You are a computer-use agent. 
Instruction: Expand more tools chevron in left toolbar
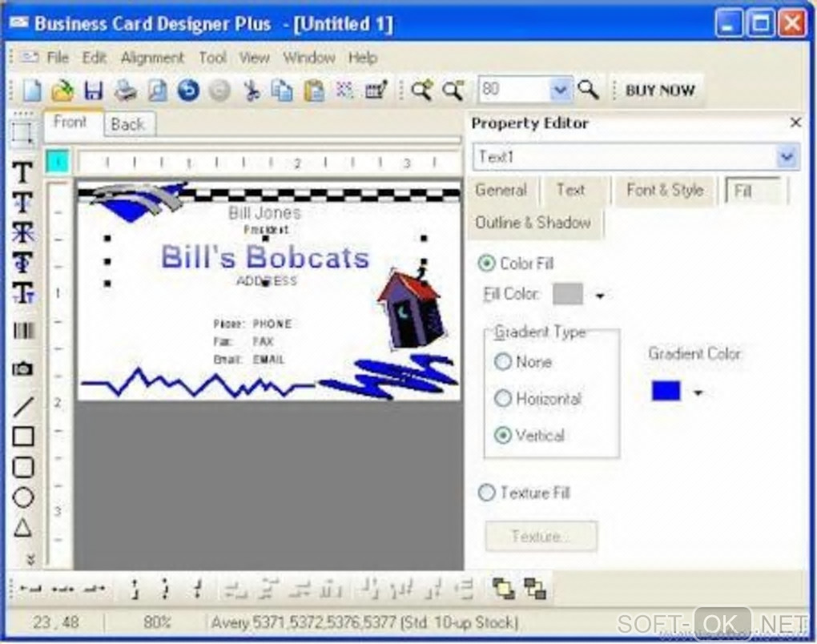30,560
